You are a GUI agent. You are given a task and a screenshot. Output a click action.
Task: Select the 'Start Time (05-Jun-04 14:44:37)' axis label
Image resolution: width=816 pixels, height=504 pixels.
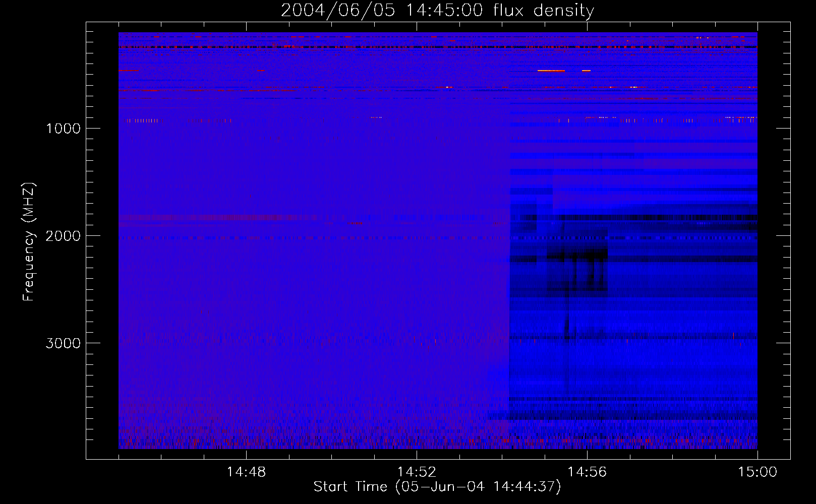[437, 487]
